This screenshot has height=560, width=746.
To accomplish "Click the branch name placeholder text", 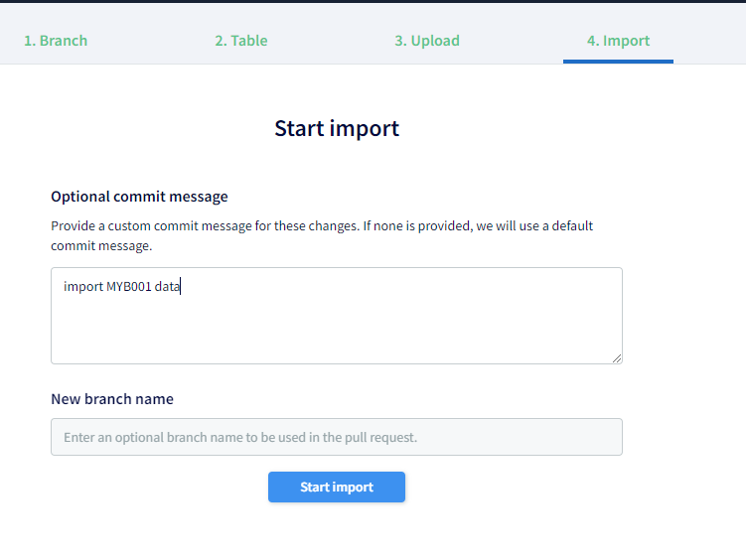I will point(240,437).
